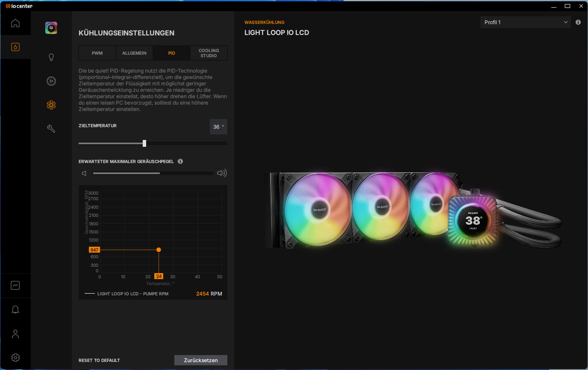Show info about expected noise level
Screen dimensions: 588x370
click(180, 161)
